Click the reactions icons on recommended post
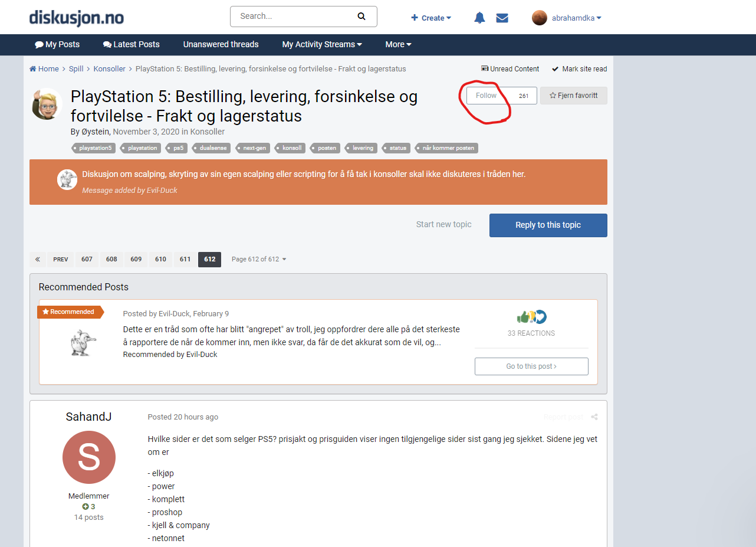This screenshot has width=756, height=547. point(531,317)
